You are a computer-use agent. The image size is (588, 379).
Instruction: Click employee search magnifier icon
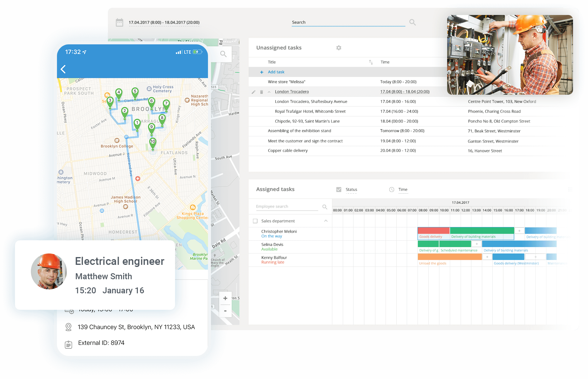(x=325, y=207)
